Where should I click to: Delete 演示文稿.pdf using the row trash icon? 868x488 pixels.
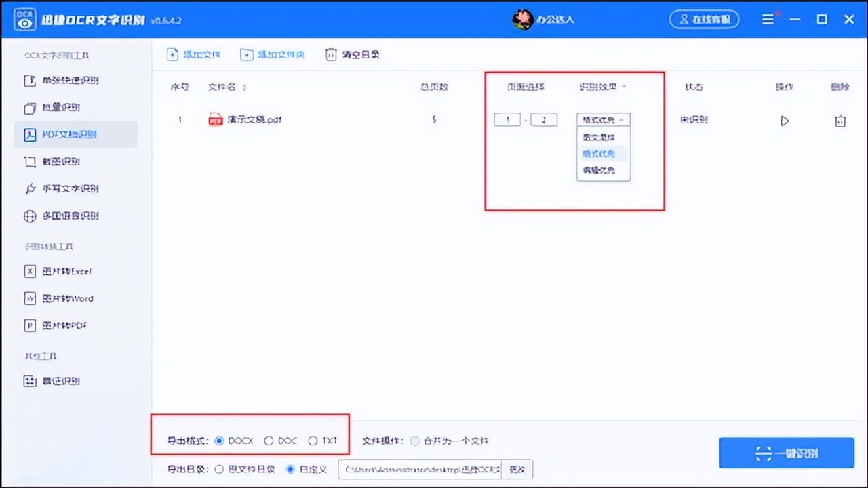point(840,121)
